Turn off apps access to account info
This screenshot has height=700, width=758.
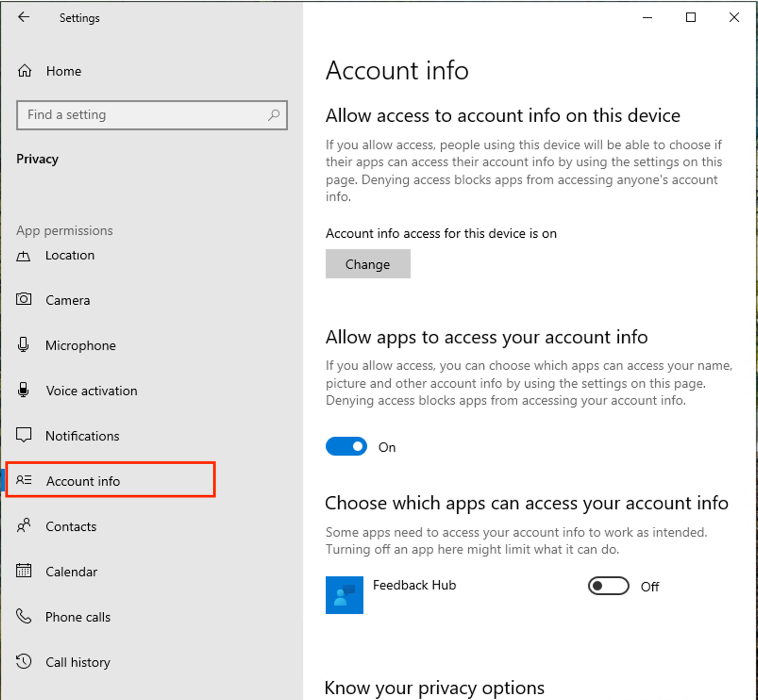(346, 446)
